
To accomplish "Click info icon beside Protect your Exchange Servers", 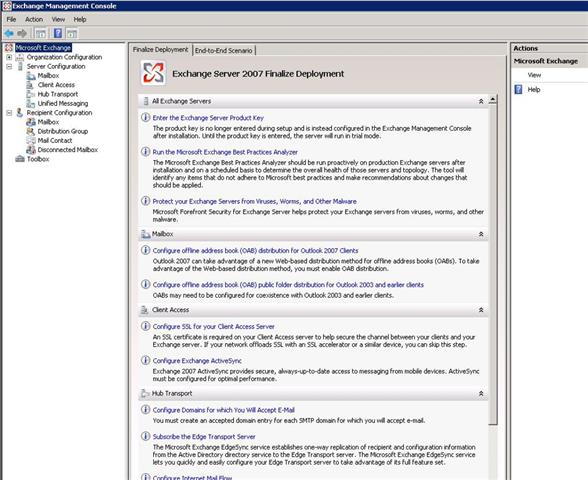I will point(146,201).
